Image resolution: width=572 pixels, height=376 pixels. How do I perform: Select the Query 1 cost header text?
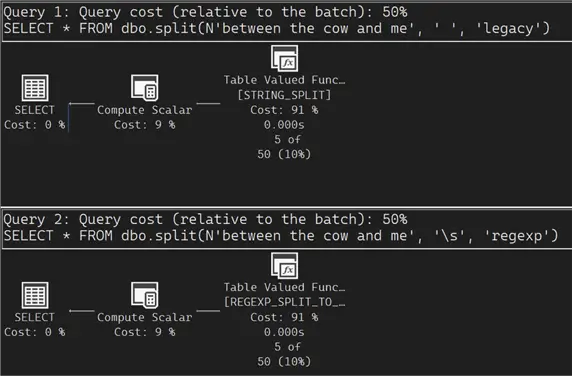point(205,12)
